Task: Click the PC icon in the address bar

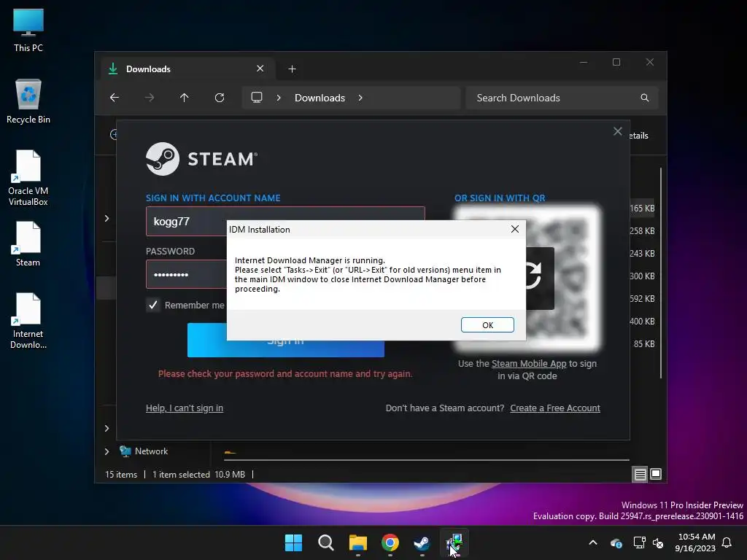Action: 257,98
